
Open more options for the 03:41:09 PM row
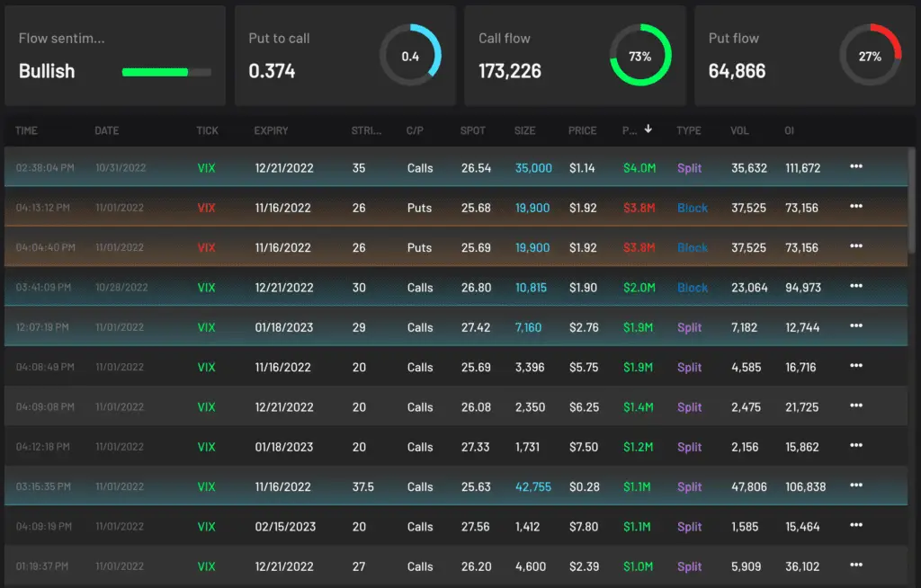click(856, 286)
